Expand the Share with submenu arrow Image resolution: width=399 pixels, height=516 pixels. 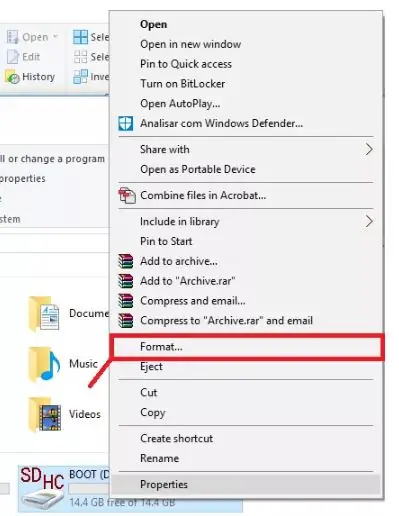[369, 149]
